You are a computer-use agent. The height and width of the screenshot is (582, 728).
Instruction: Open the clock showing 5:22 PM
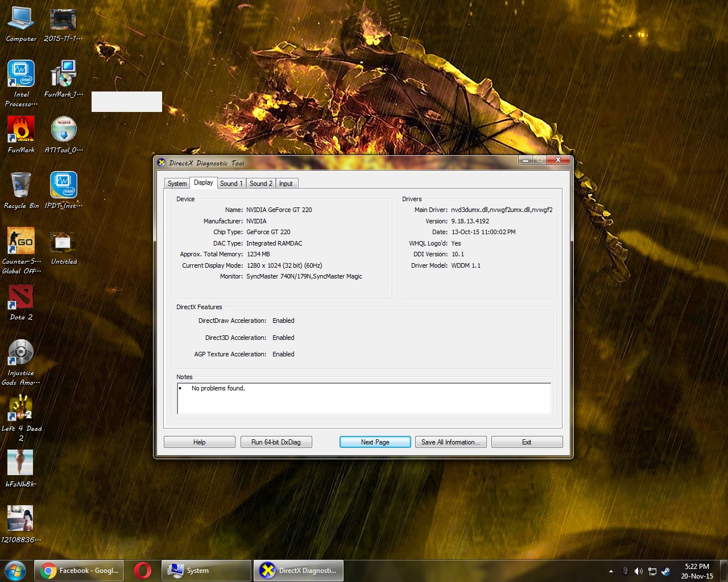697,571
